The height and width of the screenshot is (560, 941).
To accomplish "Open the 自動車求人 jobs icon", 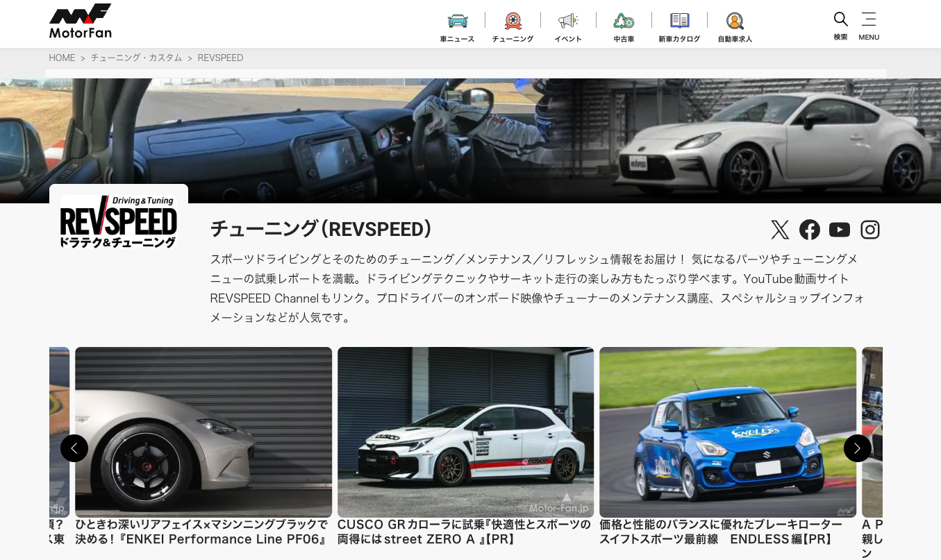I will [x=735, y=21].
